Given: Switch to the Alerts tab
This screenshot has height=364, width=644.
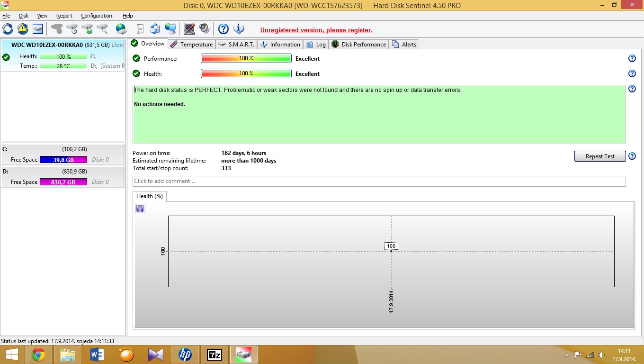Looking at the screenshot, I should point(404,44).
